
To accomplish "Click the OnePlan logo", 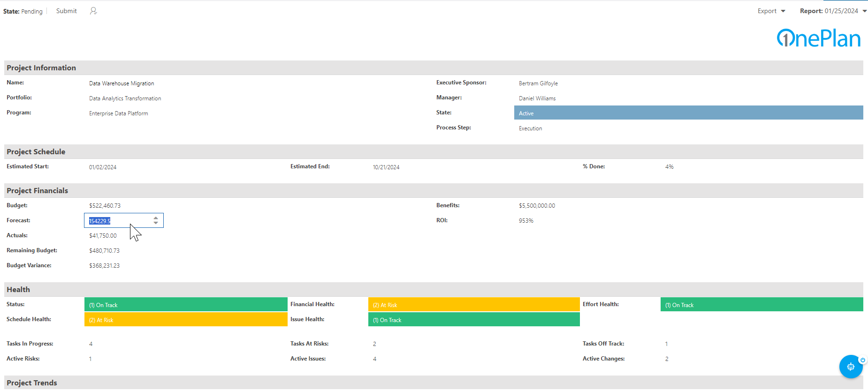I will [x=819, y=38].
